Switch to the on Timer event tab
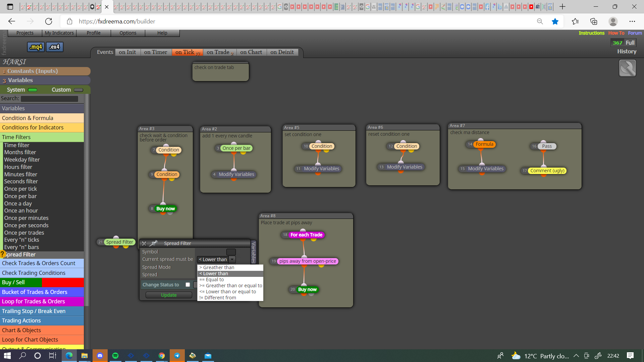 click(156, 52)
